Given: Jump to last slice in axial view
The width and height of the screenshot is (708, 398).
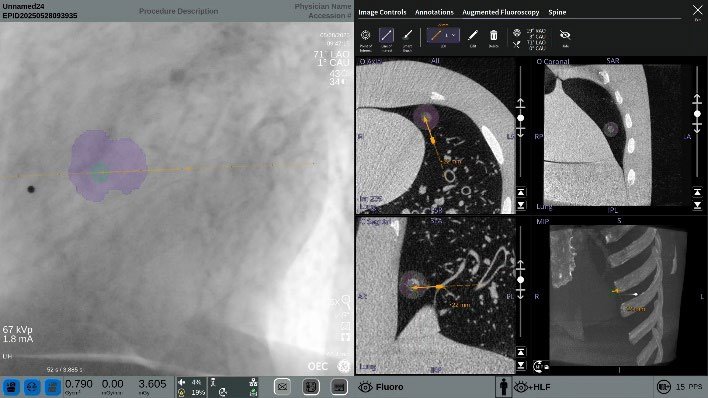Looking at the screenshot, I should (x=521, y=205).
